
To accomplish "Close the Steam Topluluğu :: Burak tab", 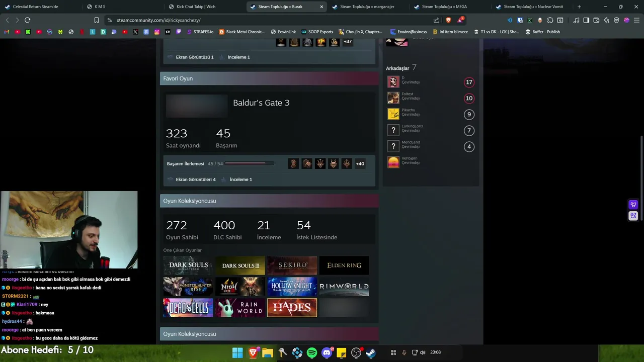I will tap(321, 7).
